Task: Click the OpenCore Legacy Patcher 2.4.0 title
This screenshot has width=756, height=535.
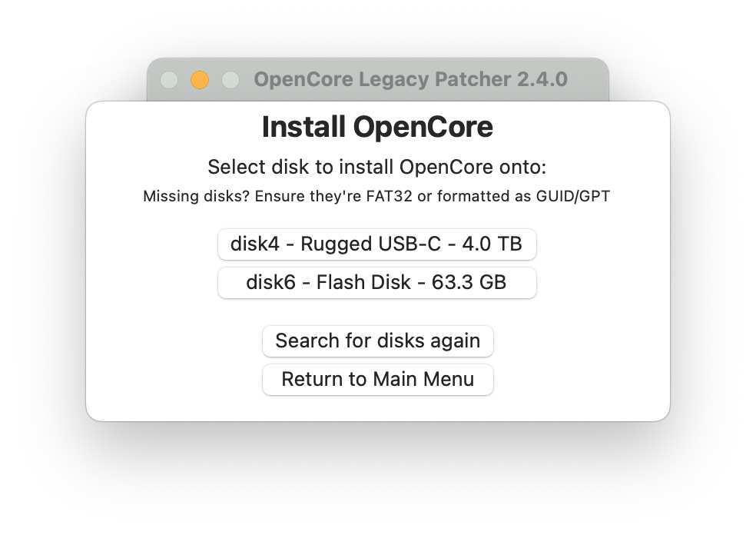Action: (x=410, y=79)
